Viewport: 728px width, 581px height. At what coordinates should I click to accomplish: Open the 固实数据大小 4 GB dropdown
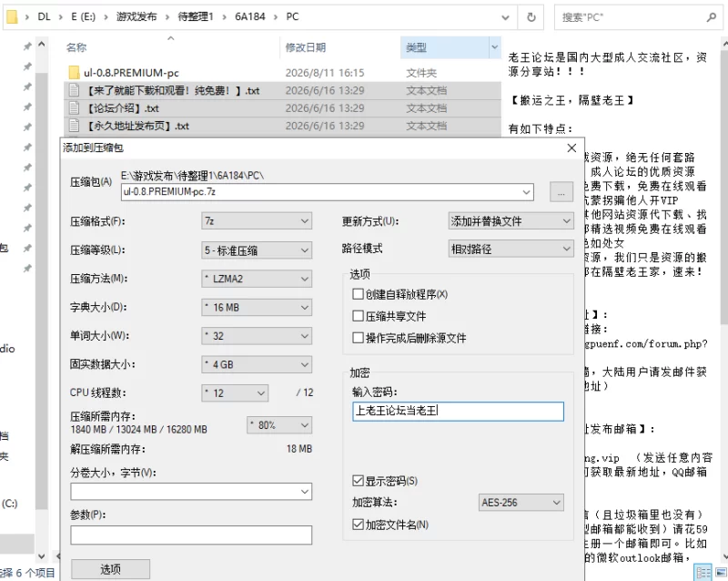[x=257, y=364]
